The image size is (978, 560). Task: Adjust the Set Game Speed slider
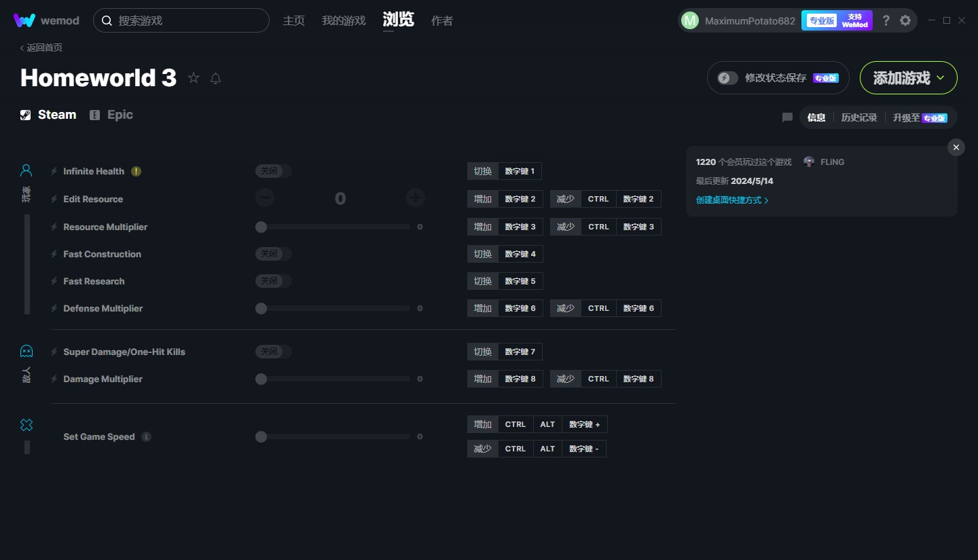pos(333,436)
